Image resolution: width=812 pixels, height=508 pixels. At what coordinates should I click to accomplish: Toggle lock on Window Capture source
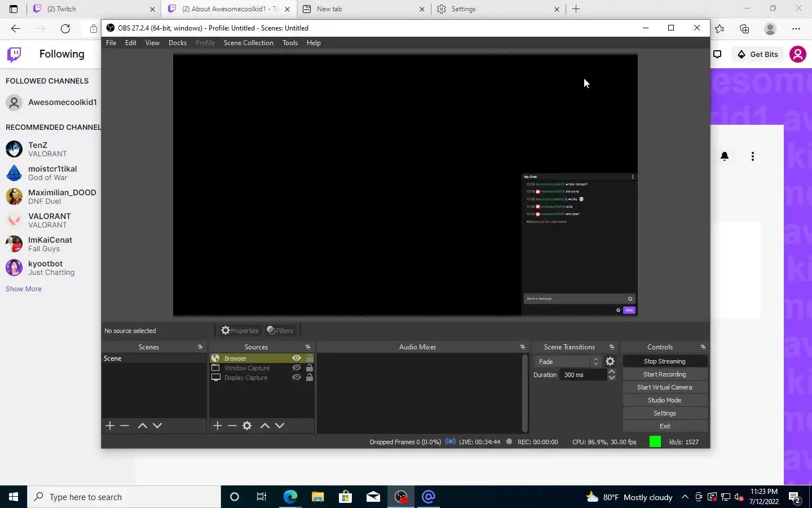click(x=310, y=368)
